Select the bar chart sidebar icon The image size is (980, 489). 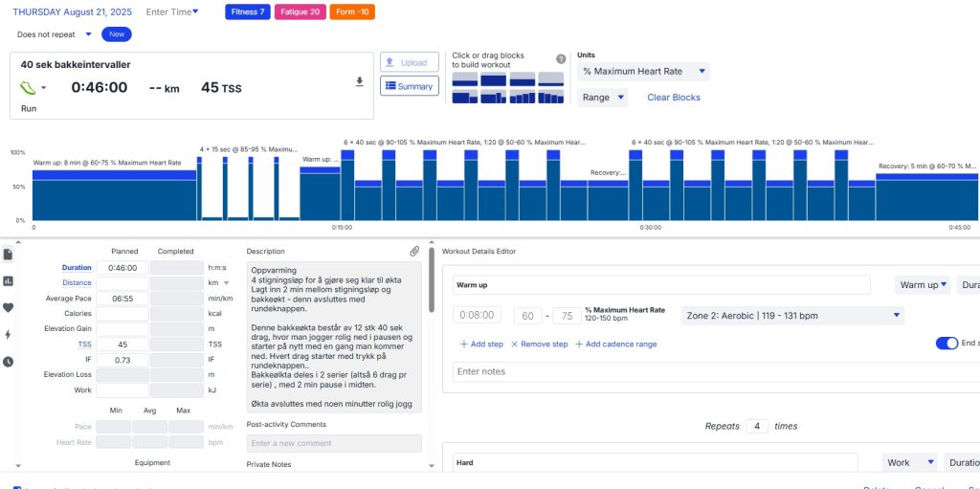[x=9, y=281]
